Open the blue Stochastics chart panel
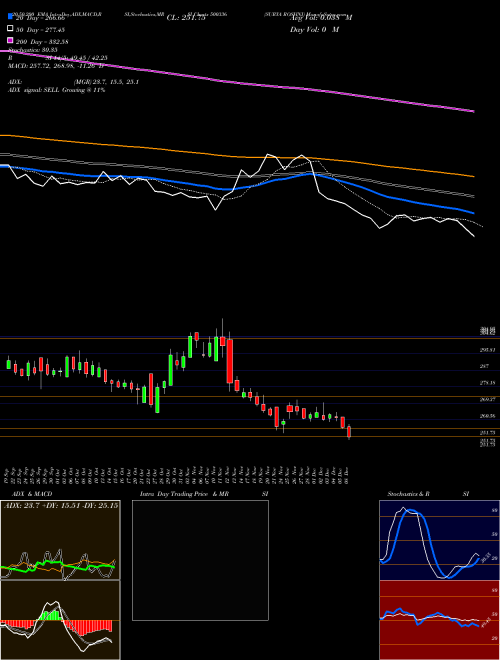Viewport: 500px width, 660px height. (439, 540)
